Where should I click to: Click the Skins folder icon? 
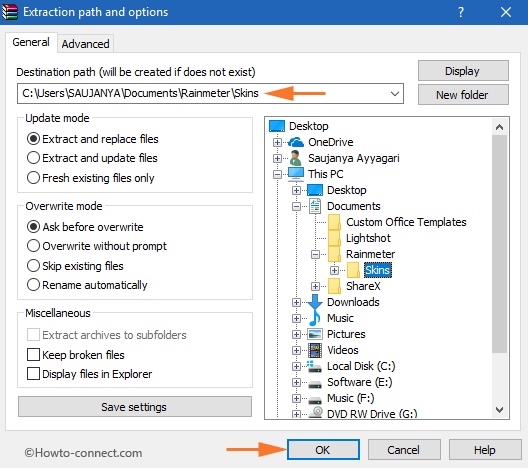pyautogui.click(x=354, y=270)
